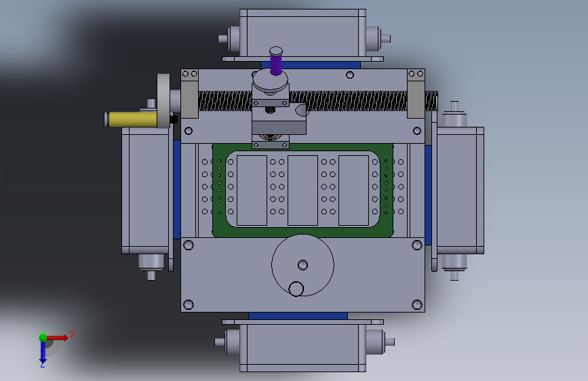The width and height of the screenshot is (588, 381).
Task: Select the right side housing box
Action: 460,190
